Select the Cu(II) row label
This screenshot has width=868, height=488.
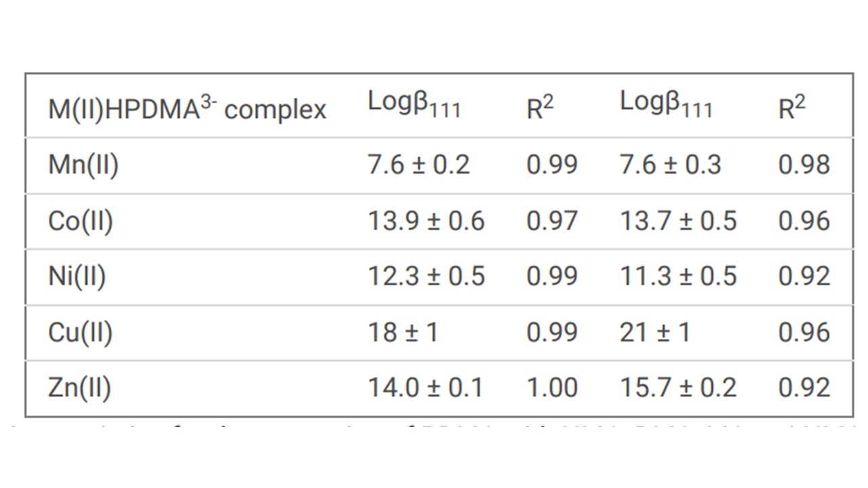click(80, 332)
